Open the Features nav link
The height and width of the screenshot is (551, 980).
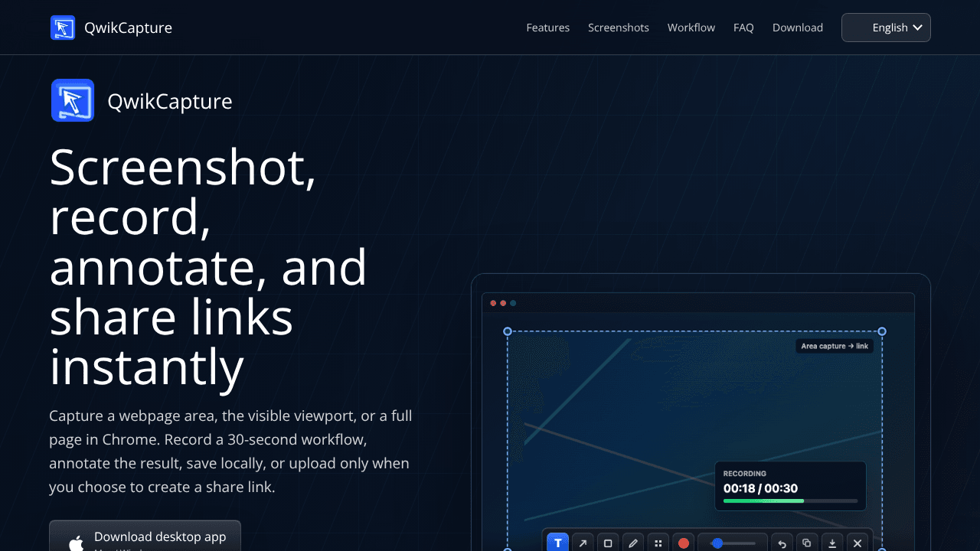click(x=548, y=28)
